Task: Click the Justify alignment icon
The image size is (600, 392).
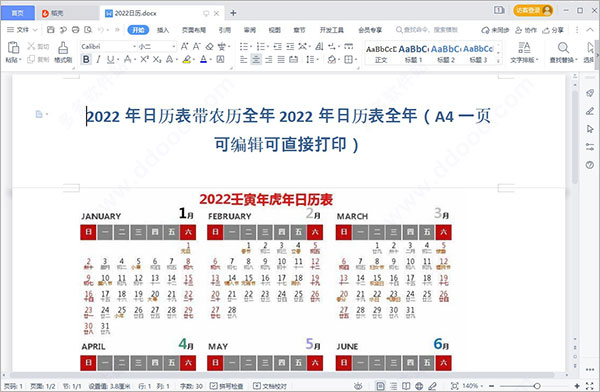Action: point(281,59)
